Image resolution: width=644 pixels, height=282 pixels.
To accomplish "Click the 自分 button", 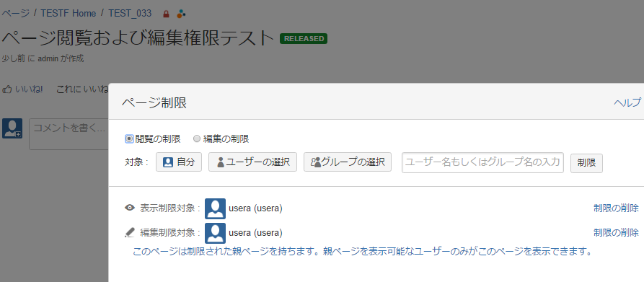I will click(179, 162).
